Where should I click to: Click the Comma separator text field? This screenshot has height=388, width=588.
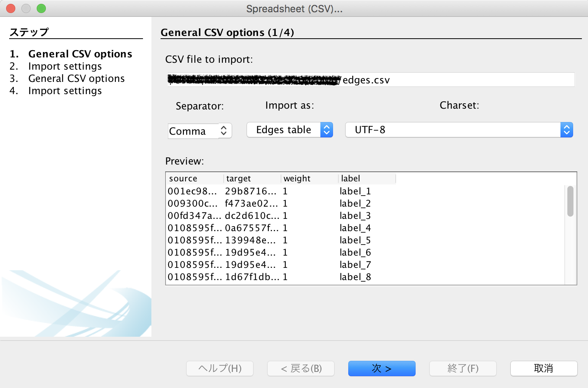(193, 131)
